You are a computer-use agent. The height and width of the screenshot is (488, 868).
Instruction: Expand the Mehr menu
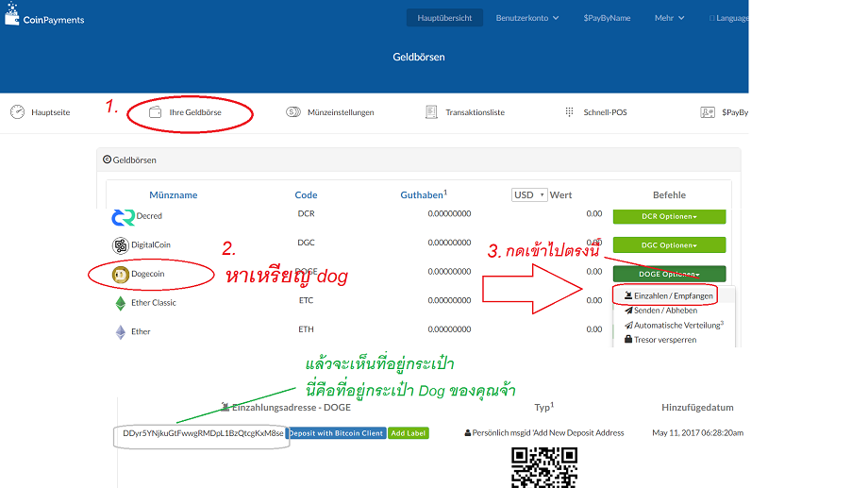coord(669,18)
